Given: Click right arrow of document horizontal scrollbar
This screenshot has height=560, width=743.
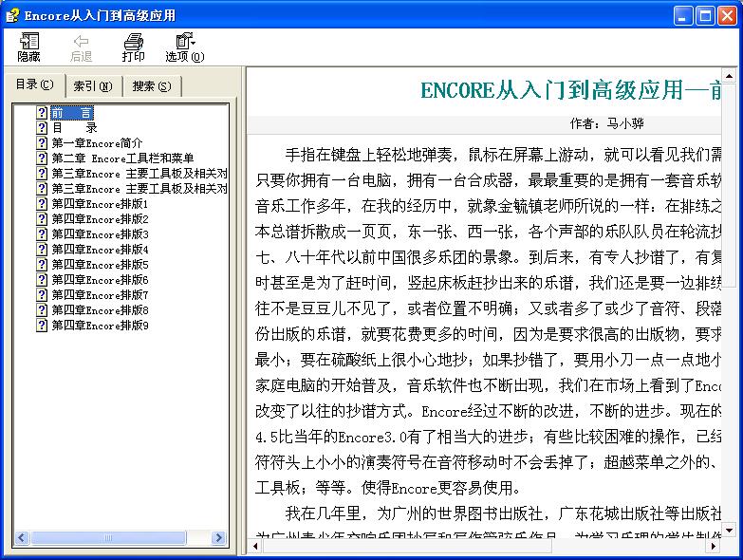Looking at the screenshot, I should (715, 547).
